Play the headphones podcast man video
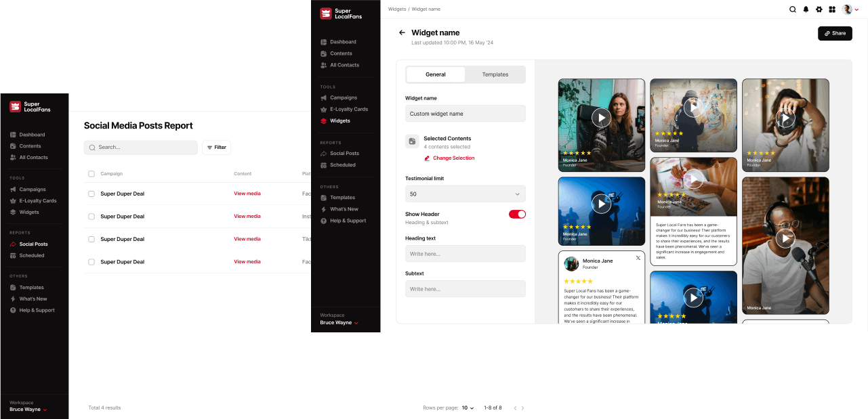Screen dimensions: 868x419 [x=785, y=238]
